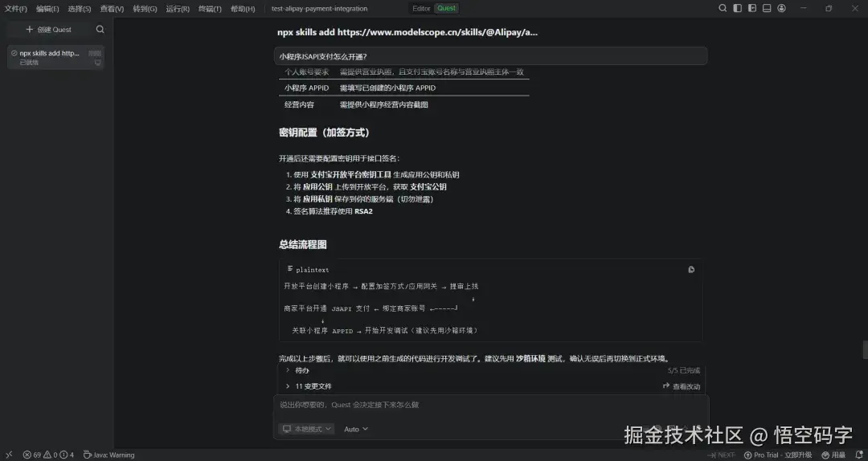The height and width of the screenshot is (461, 868).
Task: Click the local monitor icon on quest item
Action: [x=98, y=63]
